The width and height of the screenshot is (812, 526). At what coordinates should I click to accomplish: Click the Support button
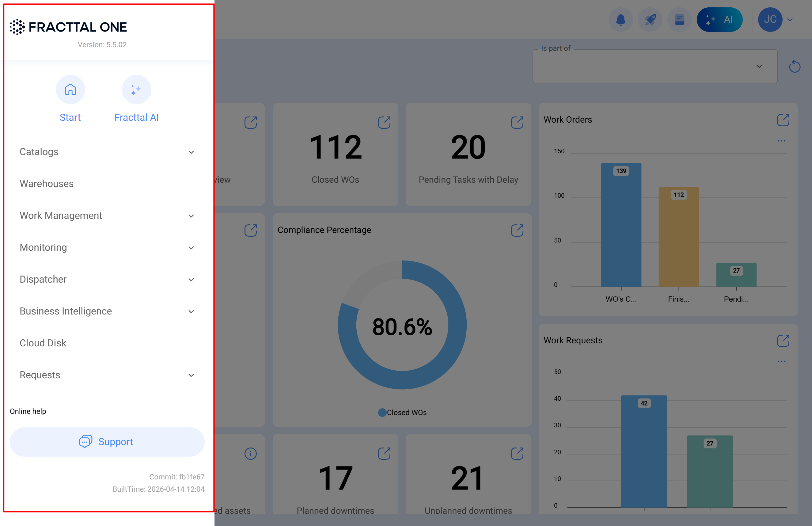click(107, 442)
